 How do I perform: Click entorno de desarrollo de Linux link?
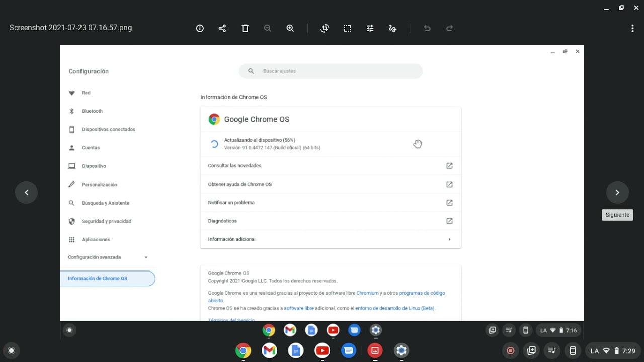[395, 308]
